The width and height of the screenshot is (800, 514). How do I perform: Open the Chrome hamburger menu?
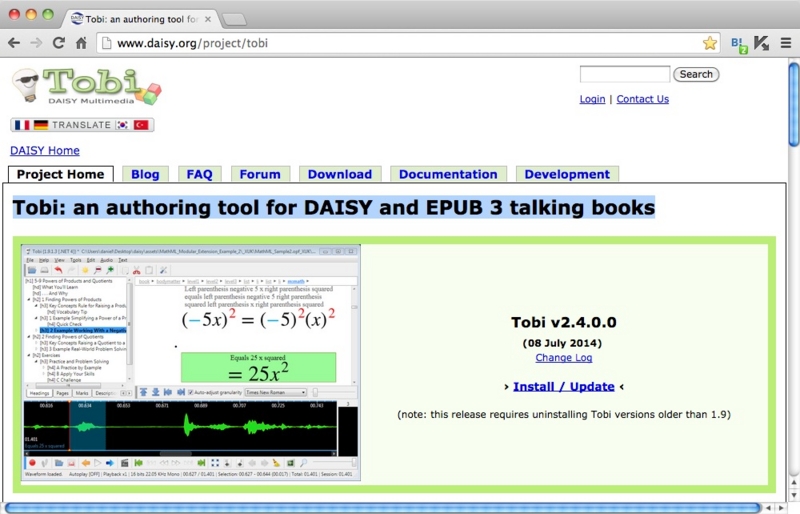click(786, 43)
